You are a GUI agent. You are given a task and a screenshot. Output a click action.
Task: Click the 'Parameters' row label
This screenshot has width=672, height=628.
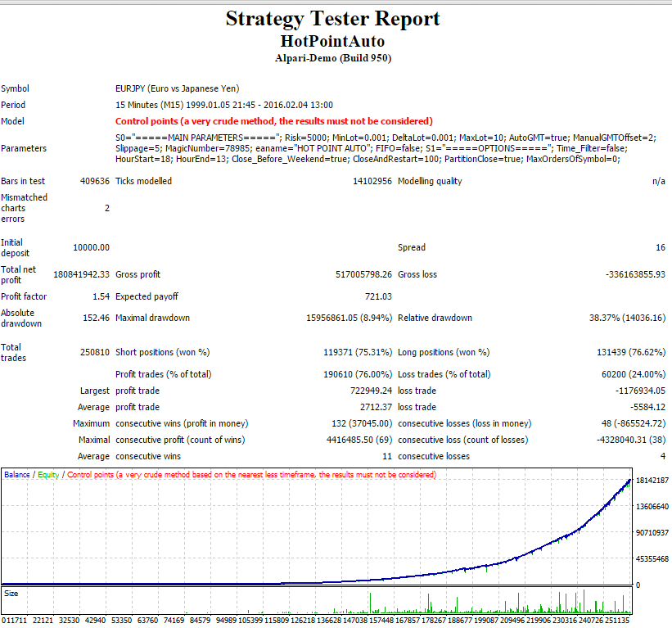point(24,148)
